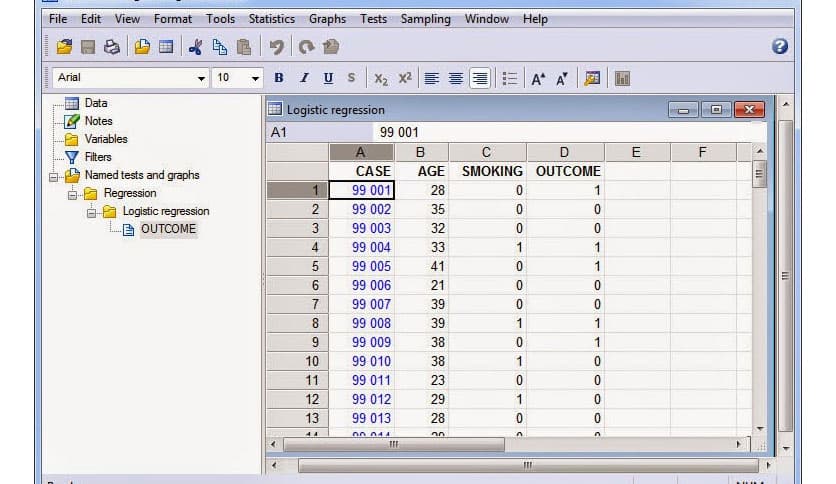The image size is (836, 484).
Task: Select Variables in the tree panel
Action: pyautogui.click(x=106, y=139)
